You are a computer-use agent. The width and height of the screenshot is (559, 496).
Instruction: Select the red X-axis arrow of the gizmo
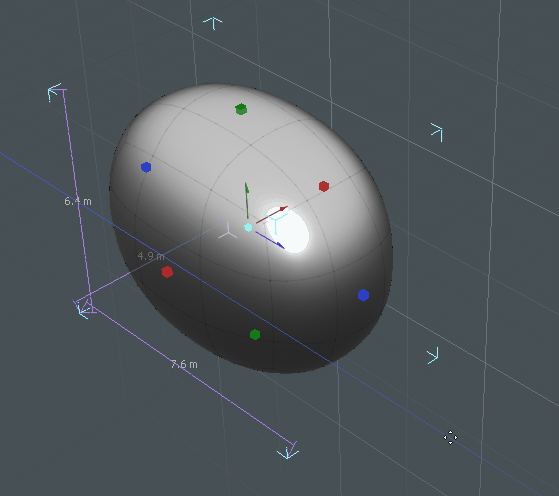coord(272,215)
